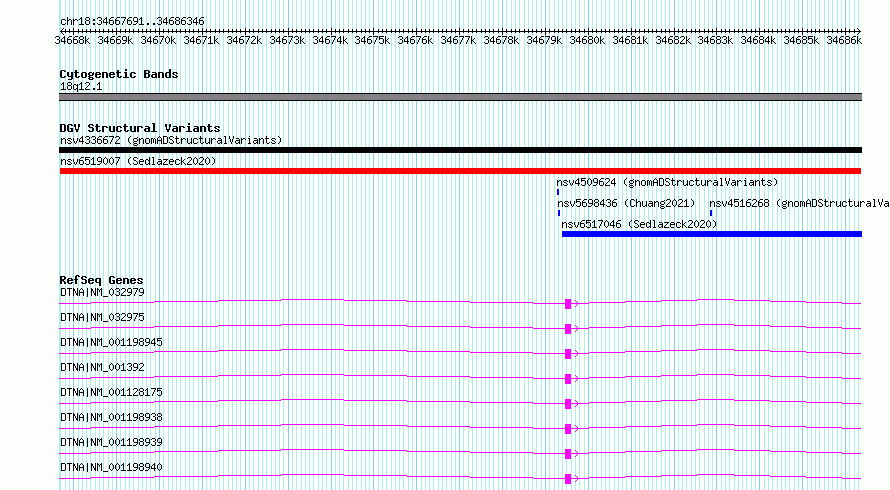Click the 34670k ruler tick label

158,40
